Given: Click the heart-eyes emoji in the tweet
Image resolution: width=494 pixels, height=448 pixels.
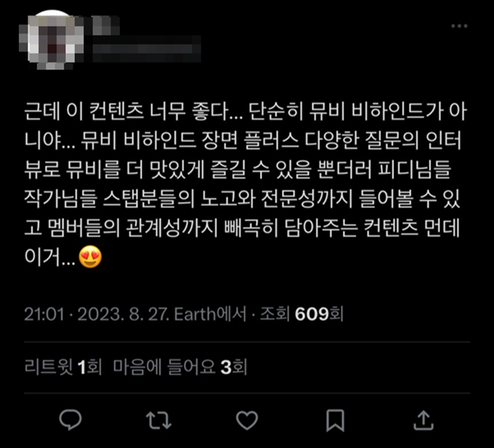Looking at the screenshot, I should (90, 257).
